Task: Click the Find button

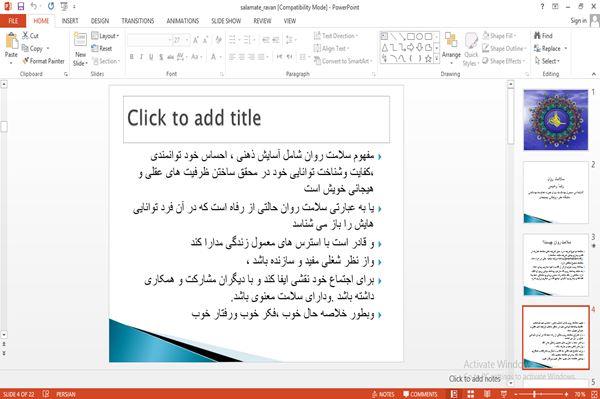Action: (x=543, y=36)
